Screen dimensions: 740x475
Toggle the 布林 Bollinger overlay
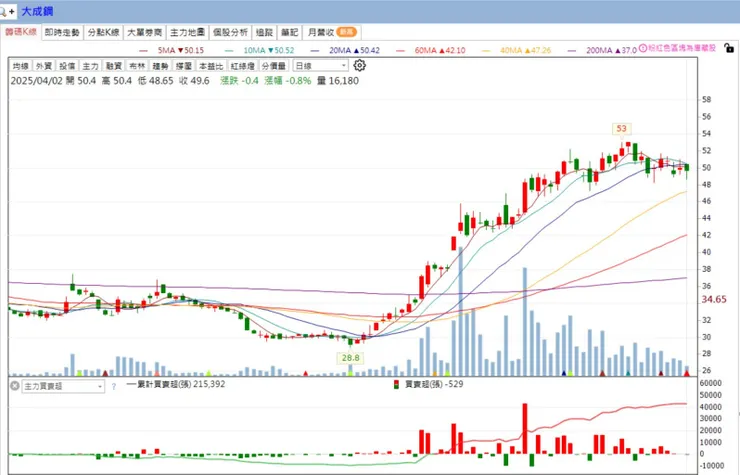pos(137,66)
